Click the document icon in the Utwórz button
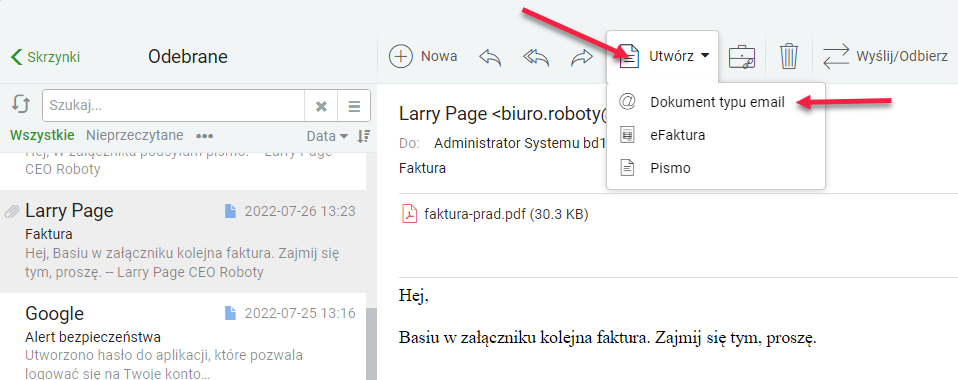958x380 pixels. point(628,56)
